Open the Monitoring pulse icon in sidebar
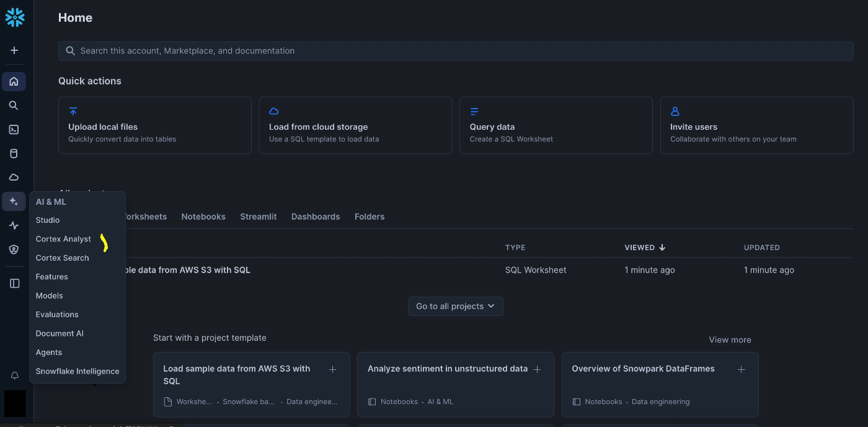Screen dimensions: 868x427 (14, 226)
